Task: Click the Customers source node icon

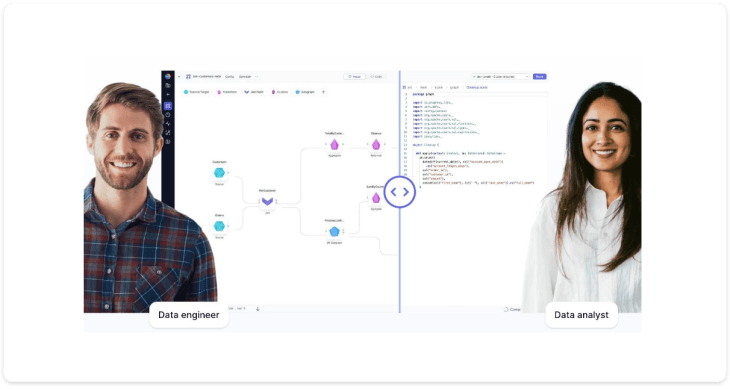Action: coord(219,173)
